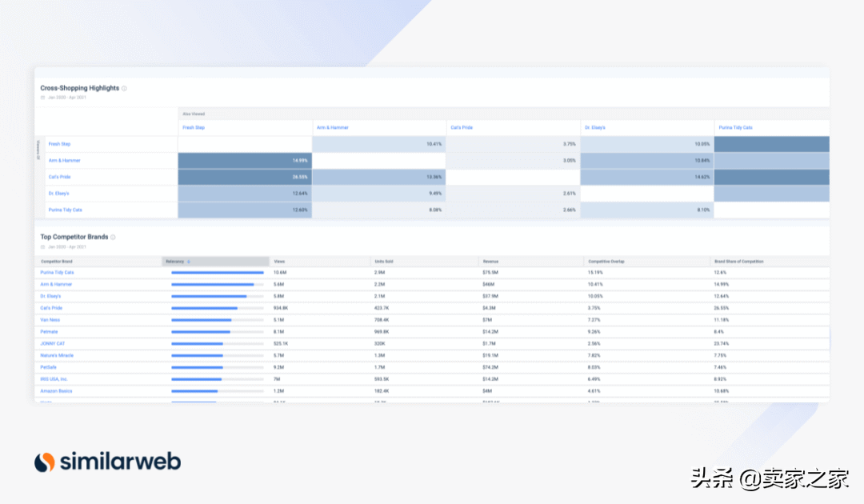Screen dimensions: 864x504
Task: Click the sort arrow in the Relevancy header
Action: pos(189,262)
